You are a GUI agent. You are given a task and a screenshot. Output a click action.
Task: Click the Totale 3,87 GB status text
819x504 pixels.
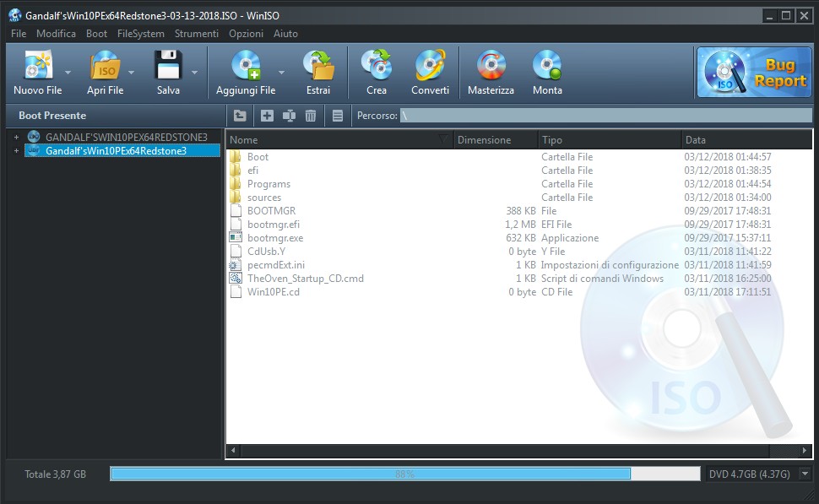tap(56, 474)
